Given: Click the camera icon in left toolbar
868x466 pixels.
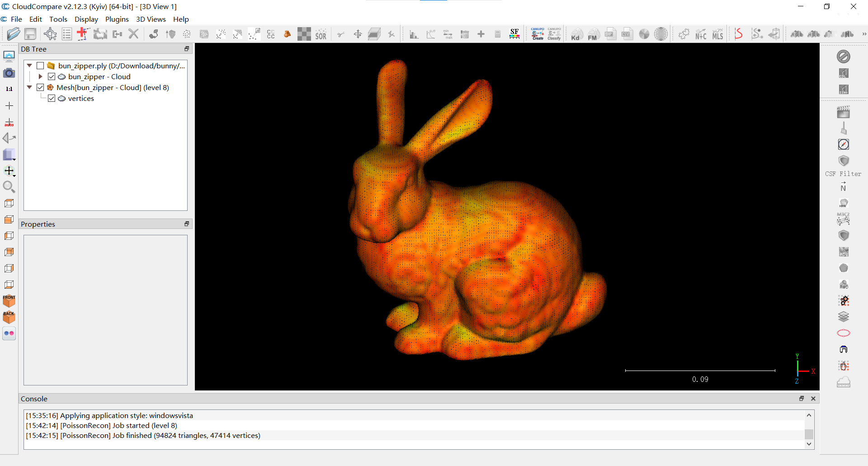Looking at the screenshot, I should (x=9, y=73).
